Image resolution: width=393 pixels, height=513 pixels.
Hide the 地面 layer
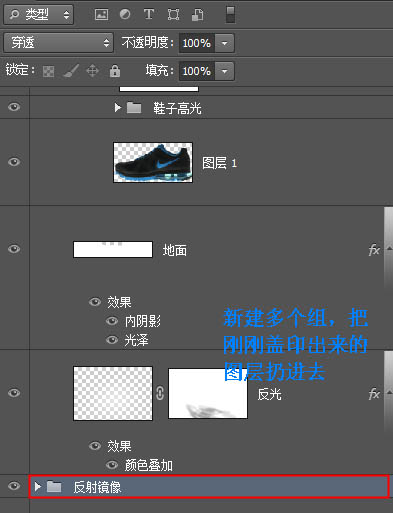click(x=14, y=249)
